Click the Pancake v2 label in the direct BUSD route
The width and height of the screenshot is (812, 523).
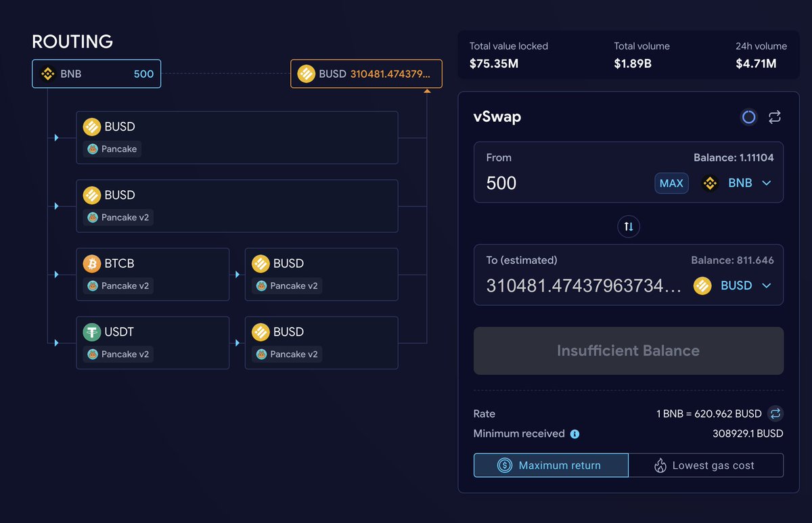(x=125, y=217)
